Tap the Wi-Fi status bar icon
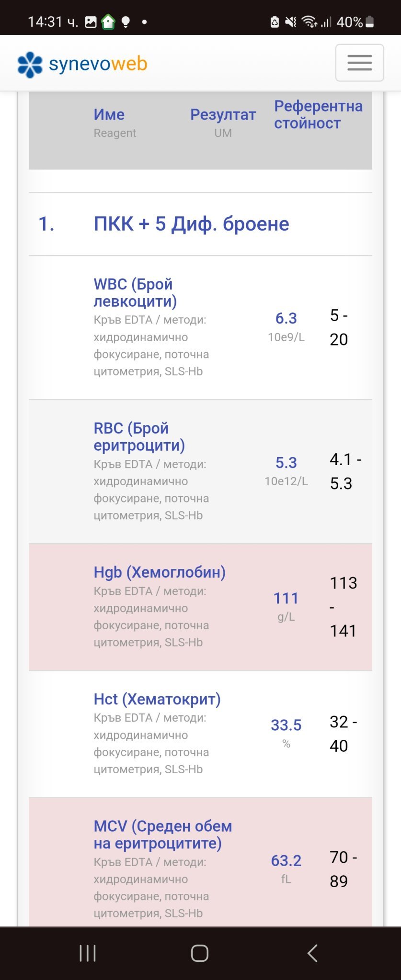 (x=309, y=22)
